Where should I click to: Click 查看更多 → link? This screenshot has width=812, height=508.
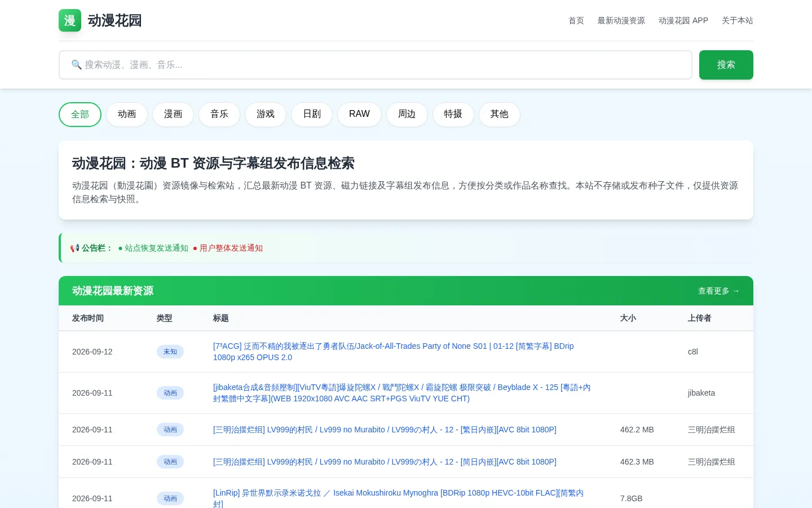tap(719, 291)
